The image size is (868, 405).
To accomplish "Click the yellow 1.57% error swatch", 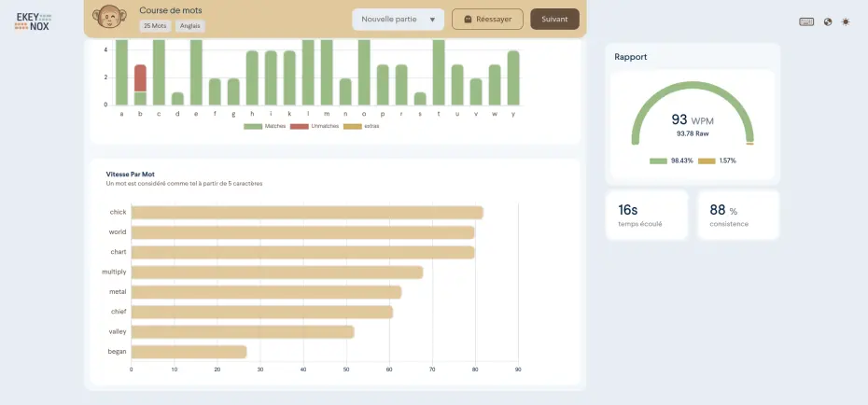I will click(707, 161).
